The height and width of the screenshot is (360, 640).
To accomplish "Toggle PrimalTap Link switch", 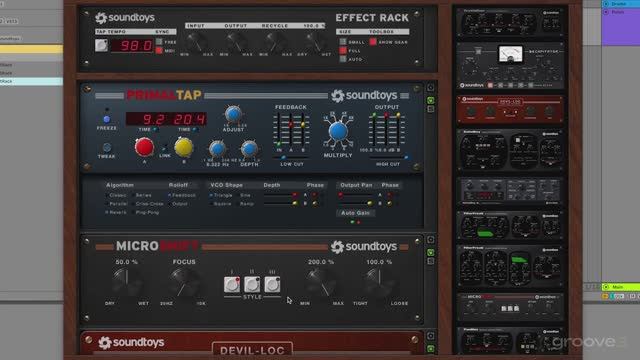I will tap(164, 149).
